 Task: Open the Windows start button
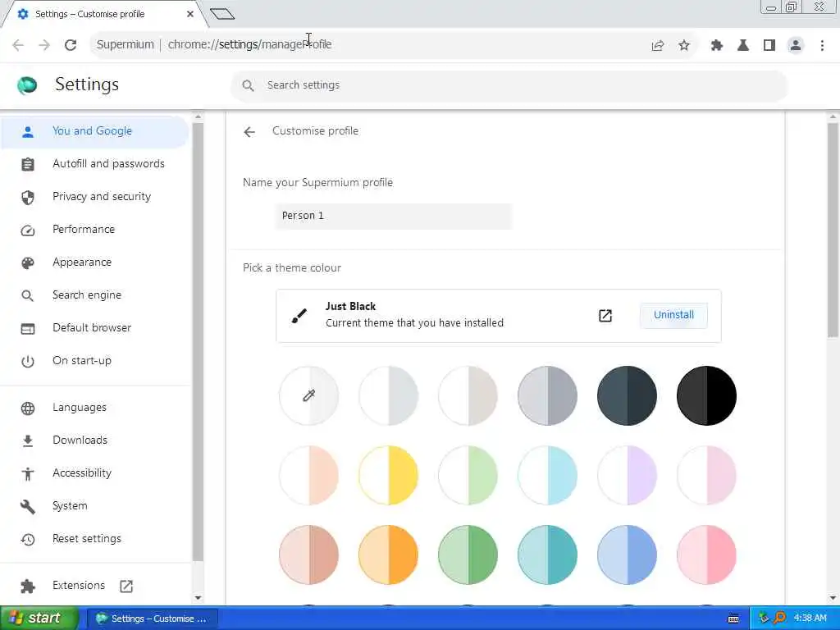point(39,619)
